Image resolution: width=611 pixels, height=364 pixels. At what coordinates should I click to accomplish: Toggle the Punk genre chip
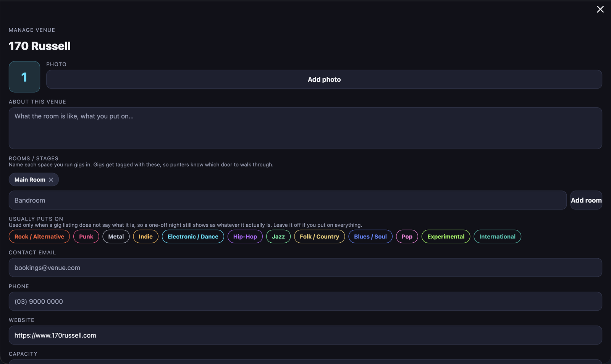[x=86, y=237]
